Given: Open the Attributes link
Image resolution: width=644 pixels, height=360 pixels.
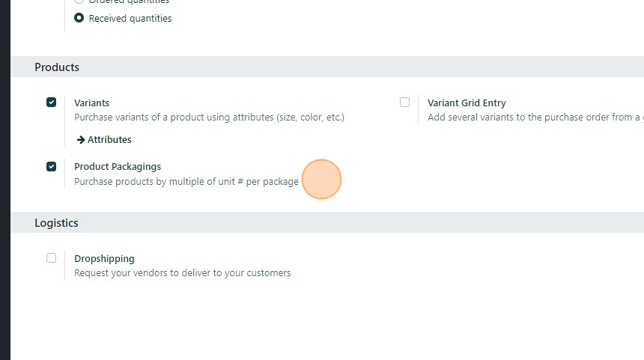Looking at the screenshot, I should [109, 139].
